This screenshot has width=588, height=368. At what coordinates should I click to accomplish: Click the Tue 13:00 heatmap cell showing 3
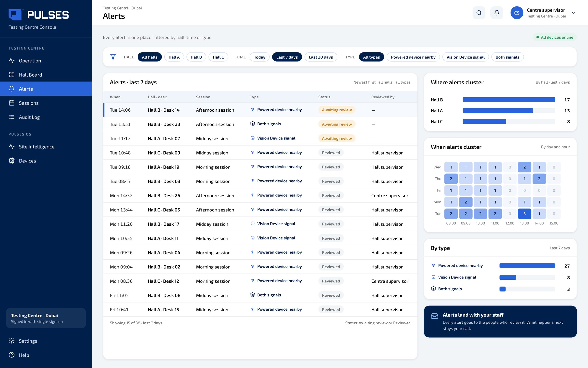(525, 214)
